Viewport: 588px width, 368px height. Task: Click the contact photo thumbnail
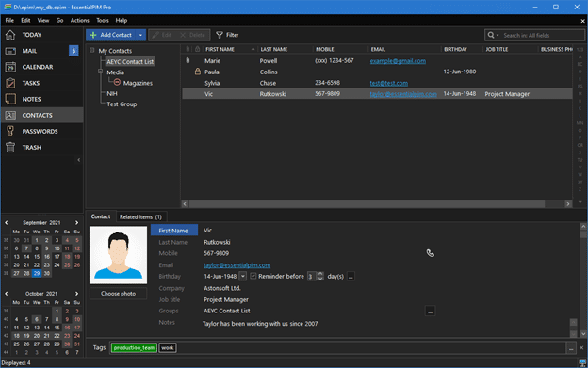coord(118,254)
